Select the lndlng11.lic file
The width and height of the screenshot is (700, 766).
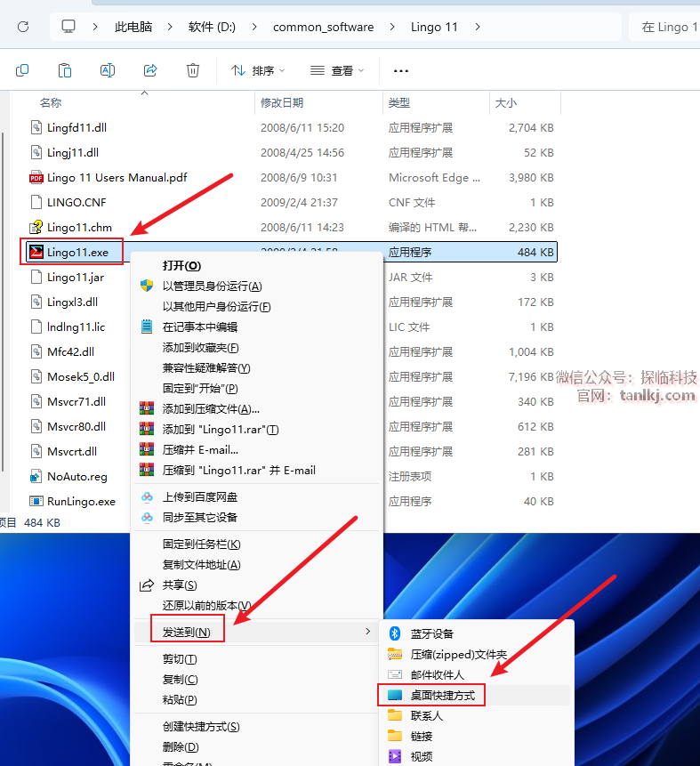[x=76, y=327]
